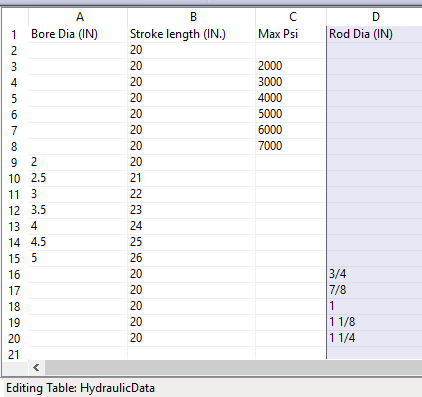The image size is (422, 397).
Task: Select the Bore Dia cell with 4
Action: tap(78, 226)
